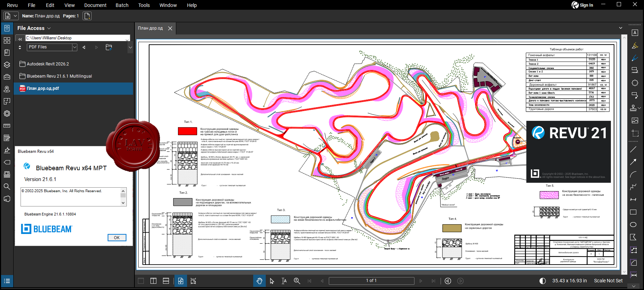Expand file access options chevron
644x290 pixels.
coord(130,47)
